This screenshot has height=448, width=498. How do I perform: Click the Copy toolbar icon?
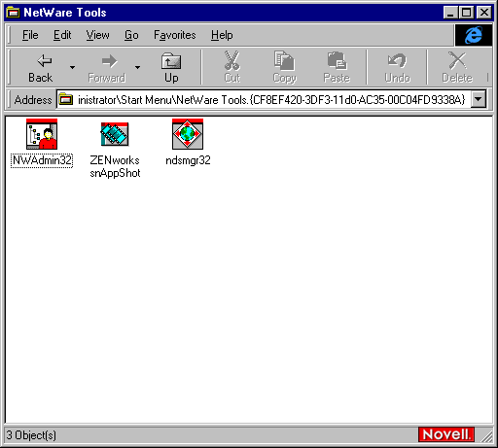pos(284,68)
